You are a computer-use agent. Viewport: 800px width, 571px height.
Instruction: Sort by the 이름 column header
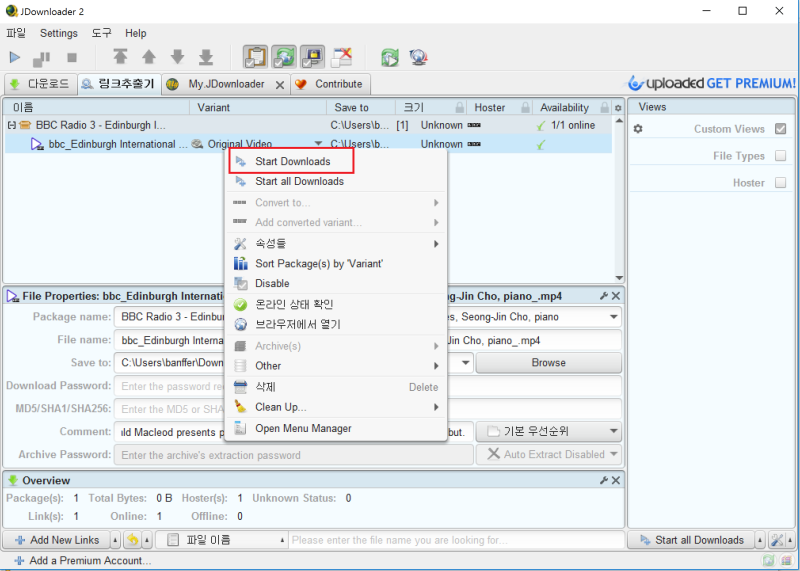pos(97,108)
